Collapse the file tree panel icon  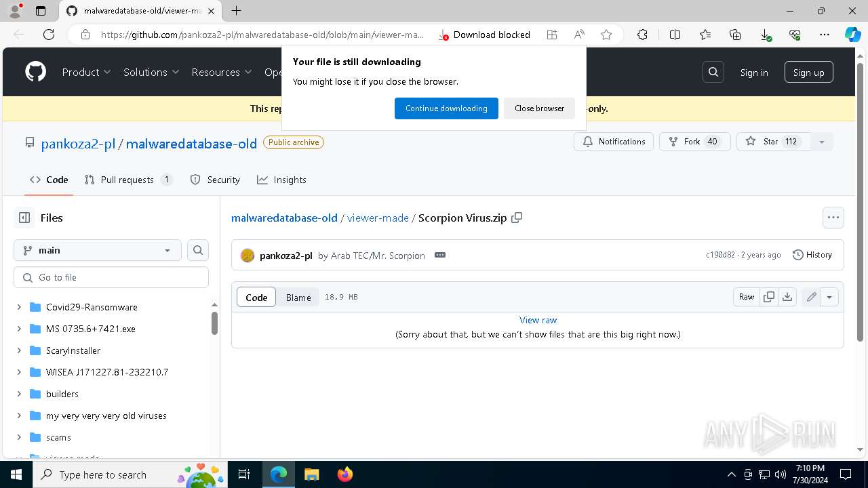point(24,218)
